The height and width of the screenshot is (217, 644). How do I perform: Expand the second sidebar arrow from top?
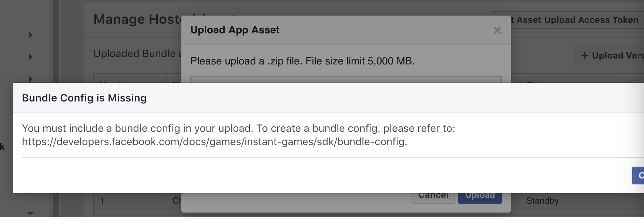click(30, 57)
